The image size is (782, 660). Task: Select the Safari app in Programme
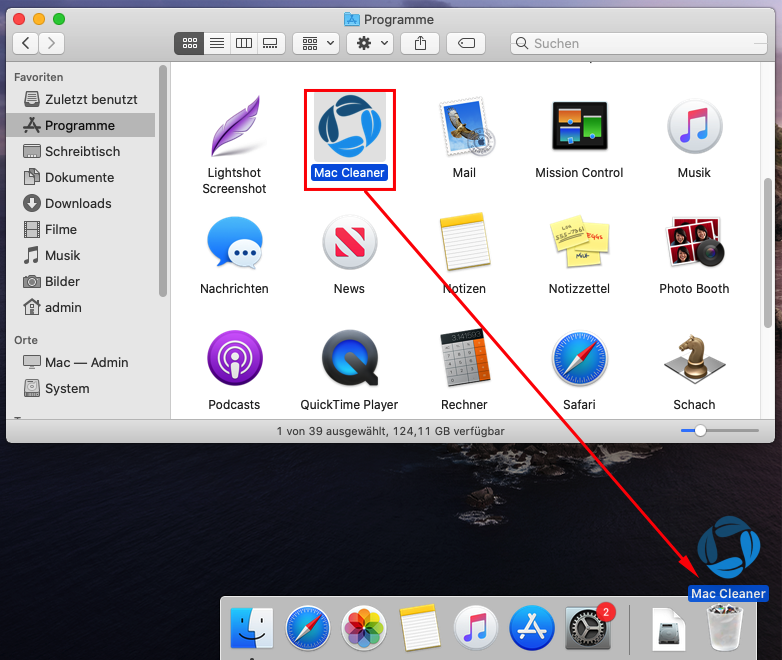(580, 358)
